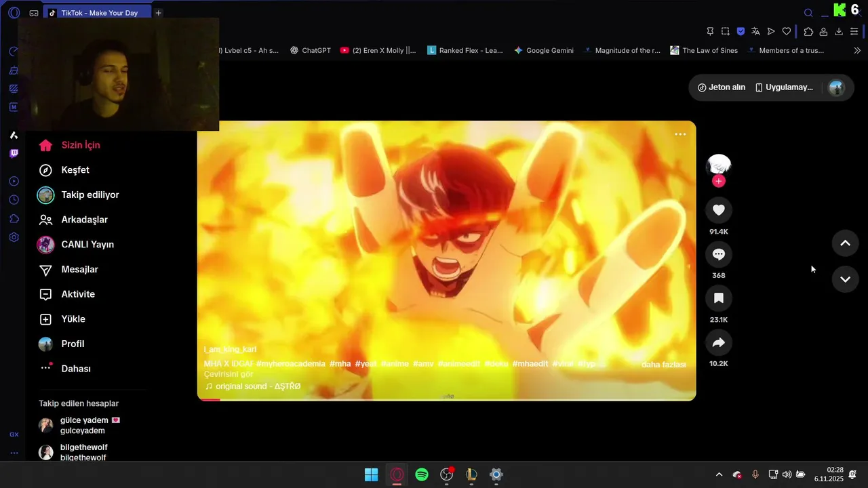The height and width of the screenshot is (488, 868).
Task: Open the GX Corner icon in the Opera sidebar
Action: 14,434
